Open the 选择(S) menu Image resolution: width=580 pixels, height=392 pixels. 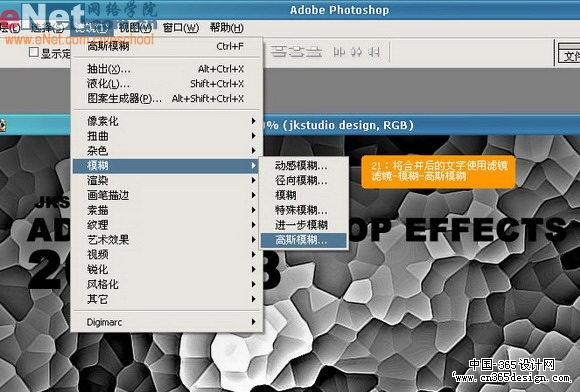pyautogui.click(x=47, y=27)
